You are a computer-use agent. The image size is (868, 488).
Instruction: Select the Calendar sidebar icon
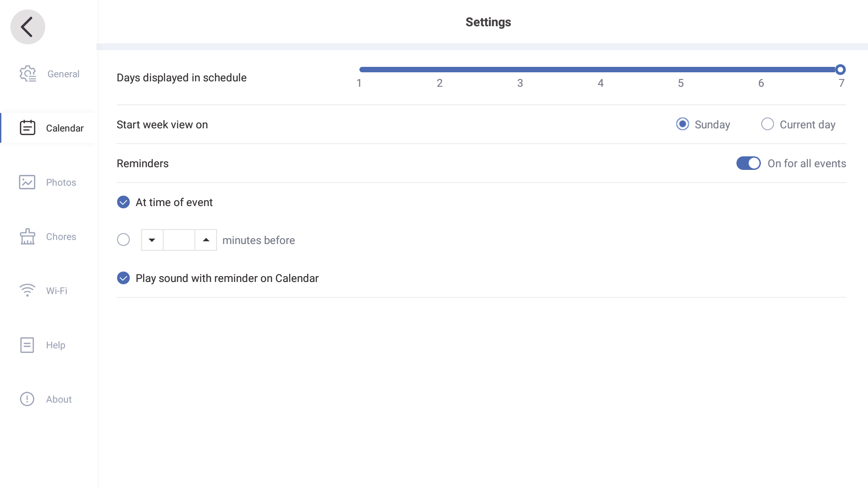pyautogui.click(x=28, y=128)
